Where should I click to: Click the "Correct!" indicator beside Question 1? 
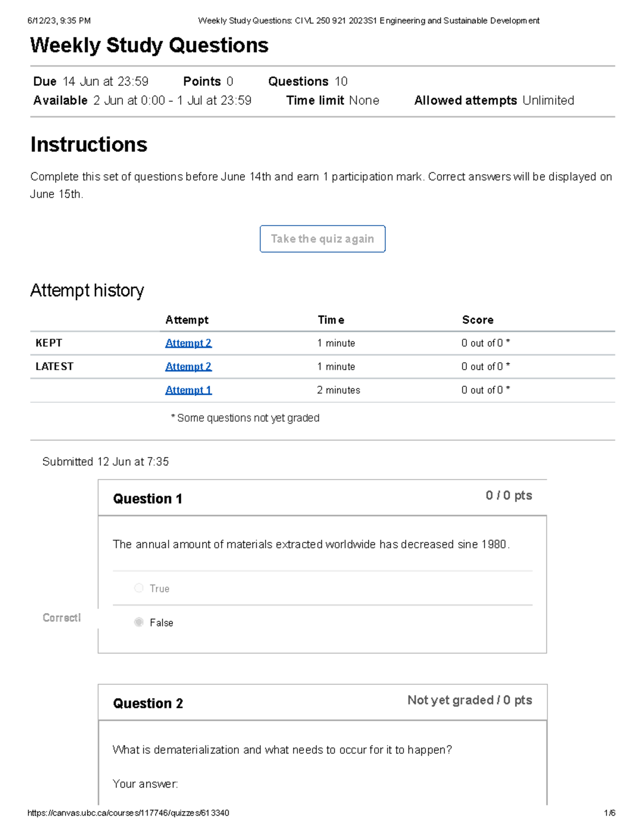(x=61, y=618)
